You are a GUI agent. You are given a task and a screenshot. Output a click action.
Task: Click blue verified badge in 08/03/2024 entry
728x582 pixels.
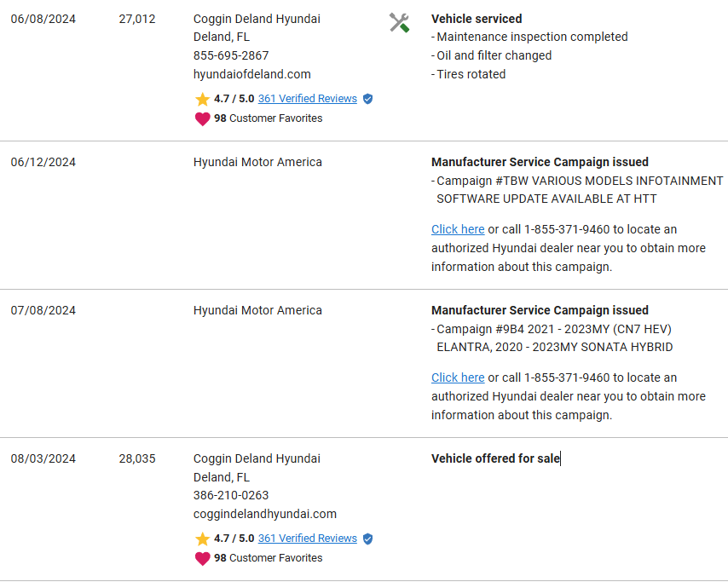(367, 539)
